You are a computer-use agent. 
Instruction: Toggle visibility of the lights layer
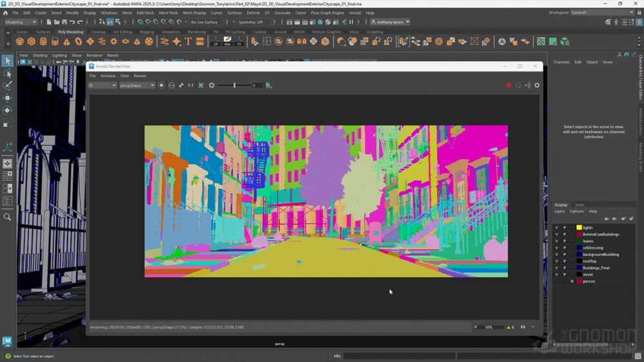557,227
